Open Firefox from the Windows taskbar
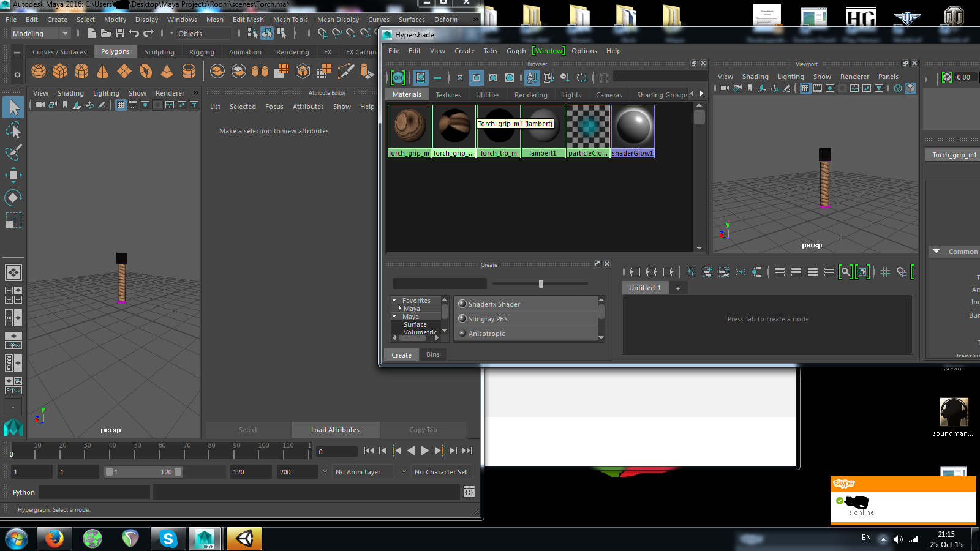 (x=54, y=539)
